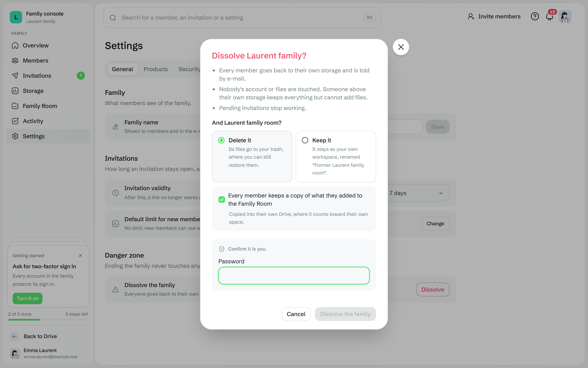Open the profile avatar in top bar
The height and width of the screenshot is (368, 588).
coord(565,17)
